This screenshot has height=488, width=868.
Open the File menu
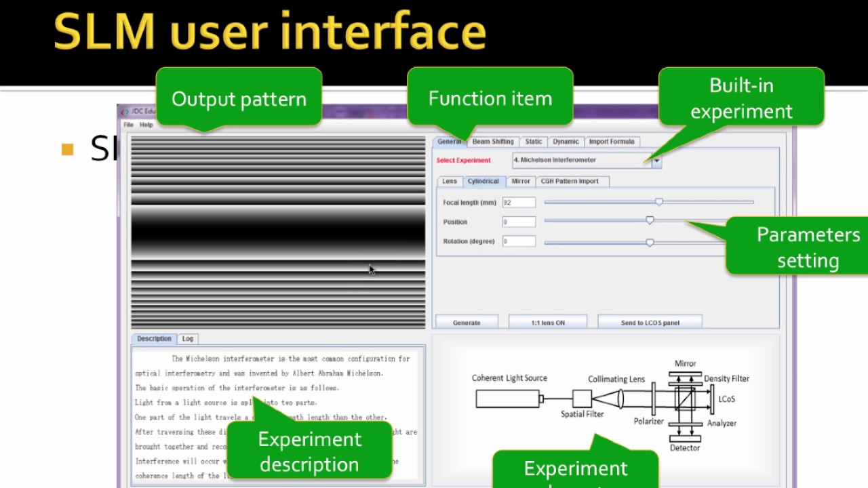[128, 125]
